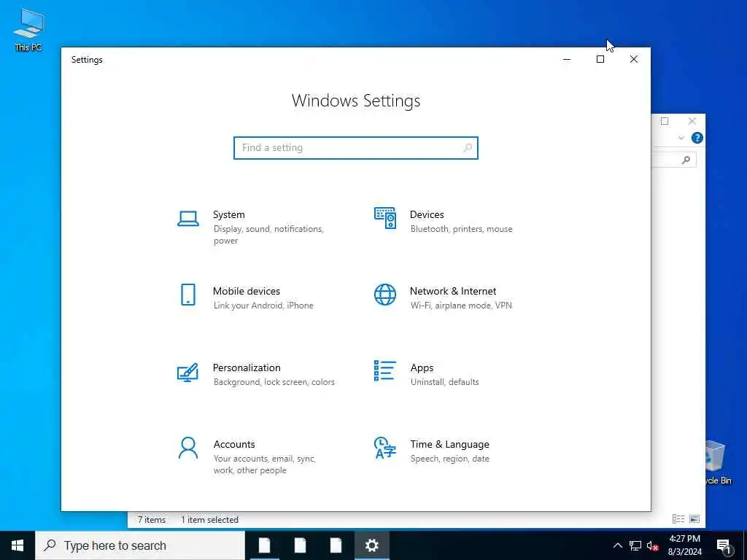Open the clock showing 4:27 PM
The width and height of the screenshot is (747, 560).
[684, 545]
